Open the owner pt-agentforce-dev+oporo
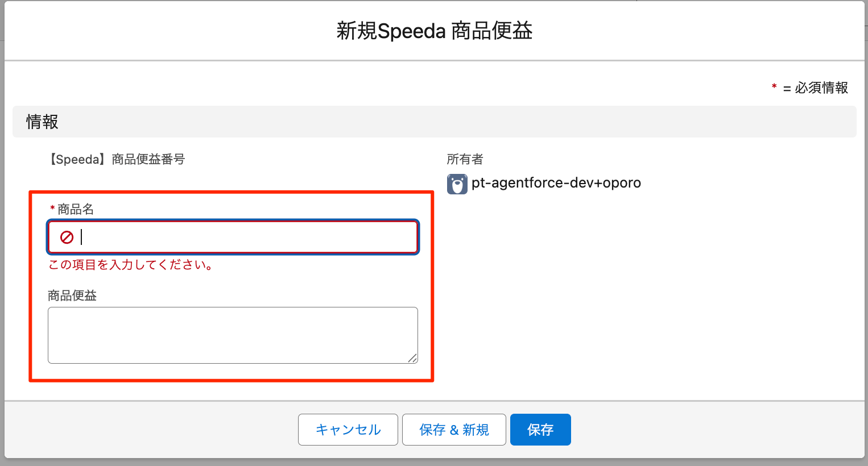Screen dimensions: 868x466 tap(556, 183)
